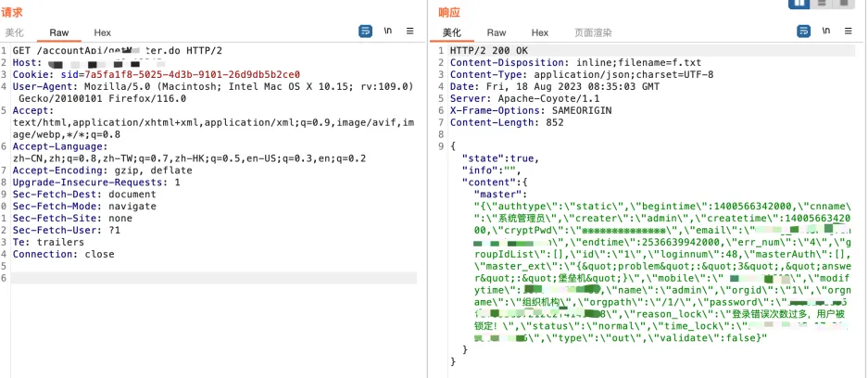The height and width of the screenshot is (378, 868).
Task: Click the Content-Disposition header line
Action: [575, 63]
